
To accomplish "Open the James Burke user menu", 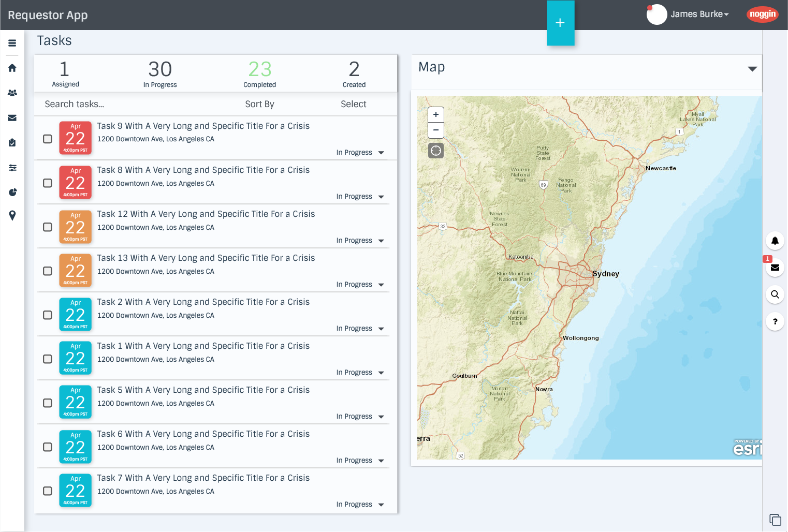I will 699,14.
